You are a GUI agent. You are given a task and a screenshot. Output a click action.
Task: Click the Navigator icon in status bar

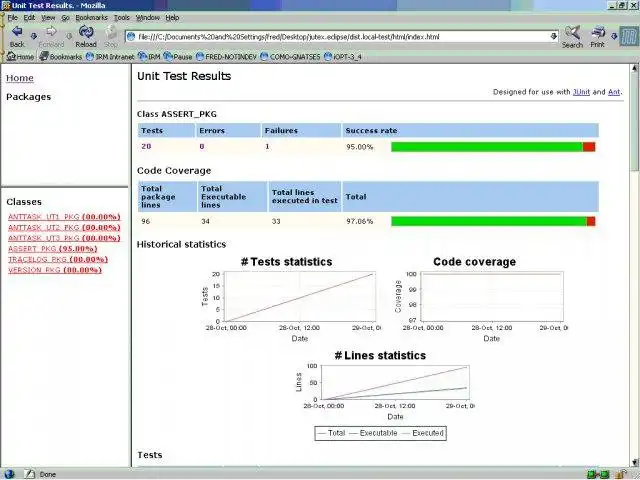[x=9, y=474]
